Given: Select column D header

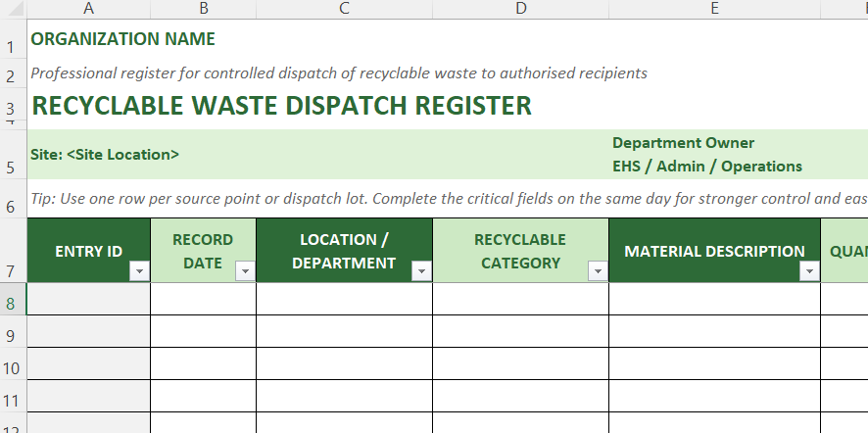Looking at the screenshot, I should [x=520, y=9].
